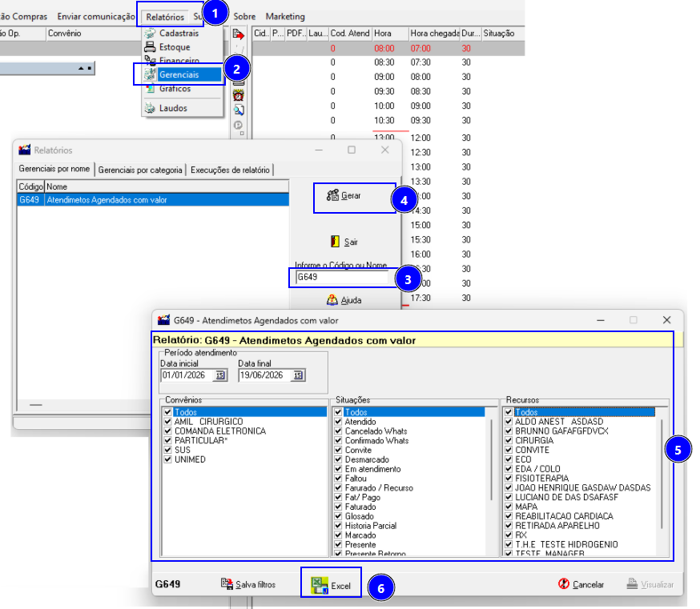Click the circled P toolbar icon
700x609 pixels.
pos(238,126)
